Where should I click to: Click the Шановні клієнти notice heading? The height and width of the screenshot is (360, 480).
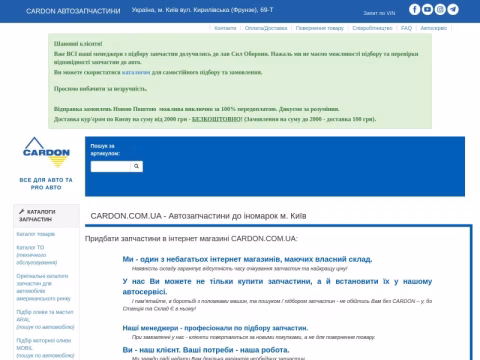coord(78,44)
